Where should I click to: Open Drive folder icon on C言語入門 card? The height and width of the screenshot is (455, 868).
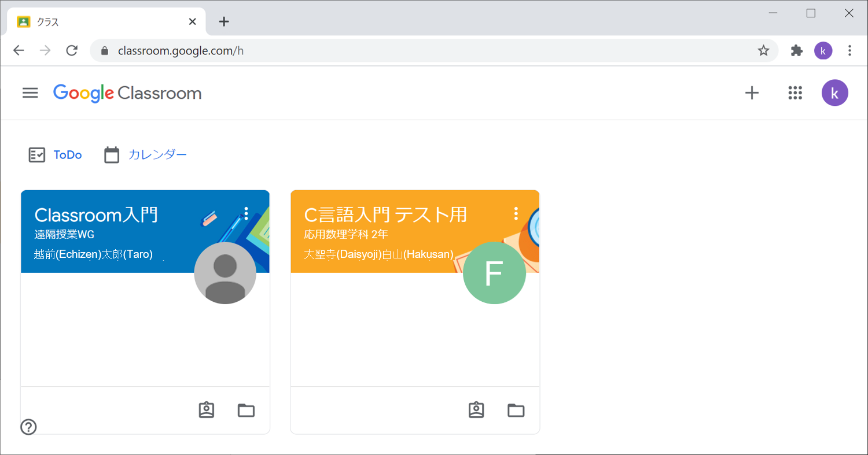pos(516,410)
